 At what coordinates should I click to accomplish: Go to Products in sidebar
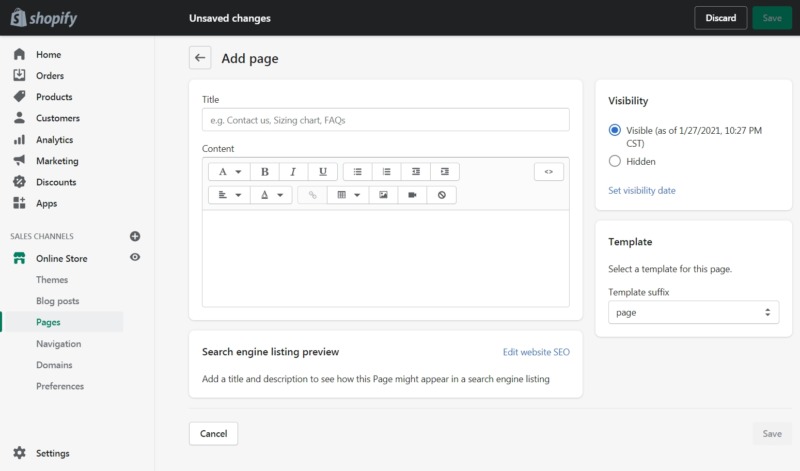tap(54, 97)
